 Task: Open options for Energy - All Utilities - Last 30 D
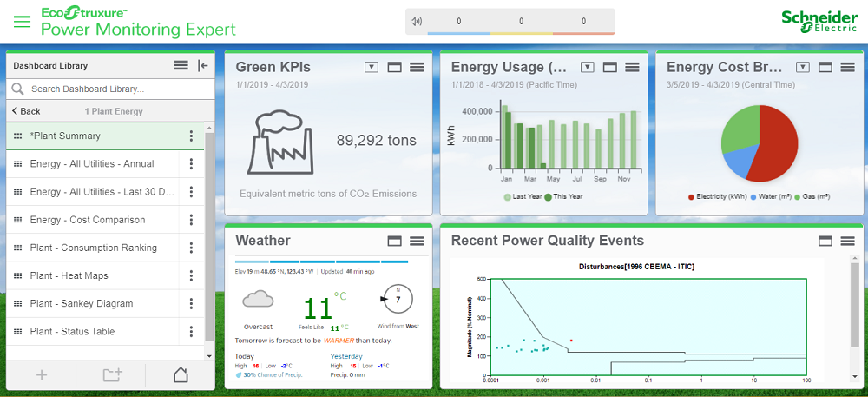click(x=191, y=192)
